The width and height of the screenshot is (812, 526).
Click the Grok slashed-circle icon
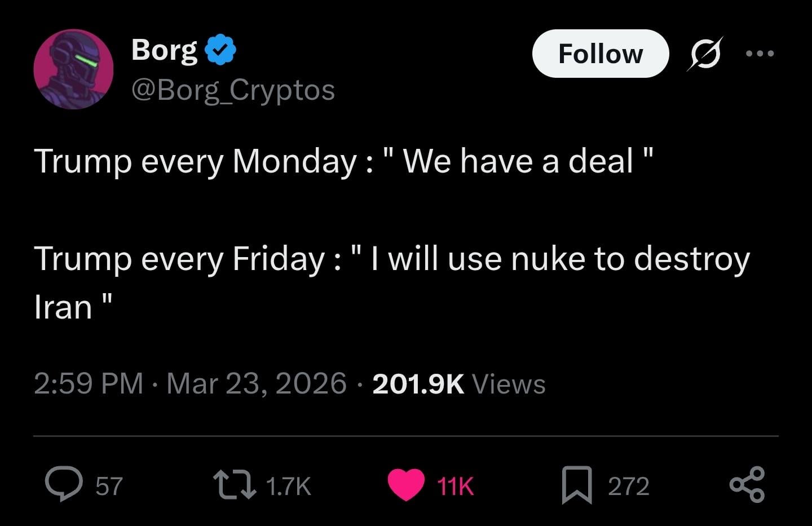coord(705,54)
